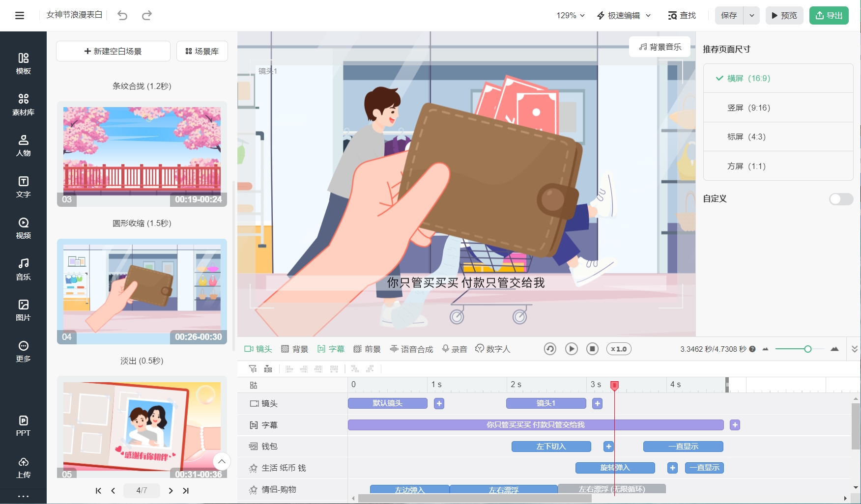This screenshot has width=861, height=504.
Task: Open the 查找 search tool
Action: point(682,15)
